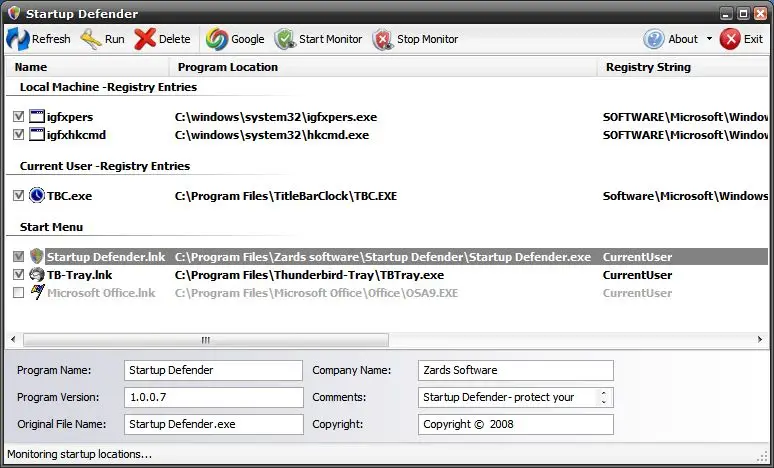Click the Comments field up arrow
774x468 pixels.
pyautogui.click(x=604, y=393)
